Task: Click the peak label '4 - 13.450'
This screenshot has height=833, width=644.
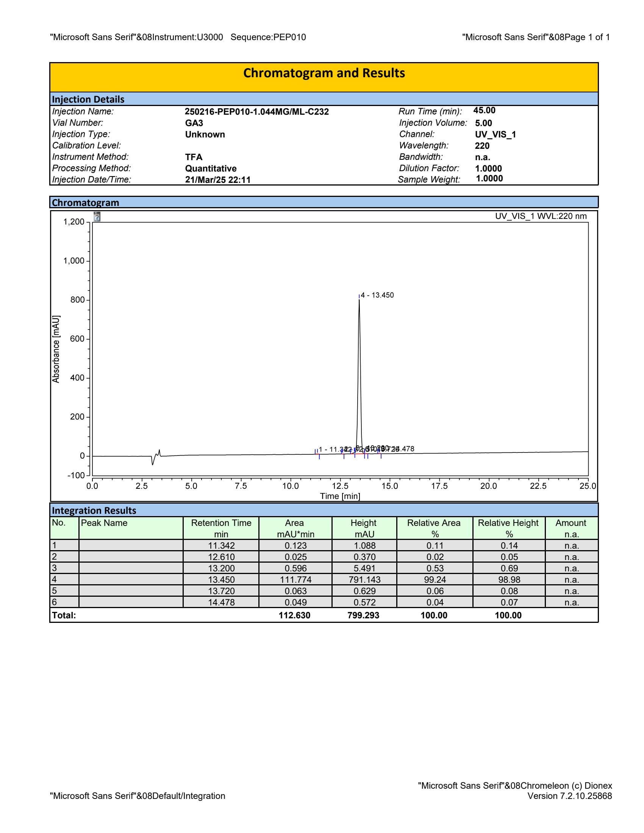Action: click(377, 295)
